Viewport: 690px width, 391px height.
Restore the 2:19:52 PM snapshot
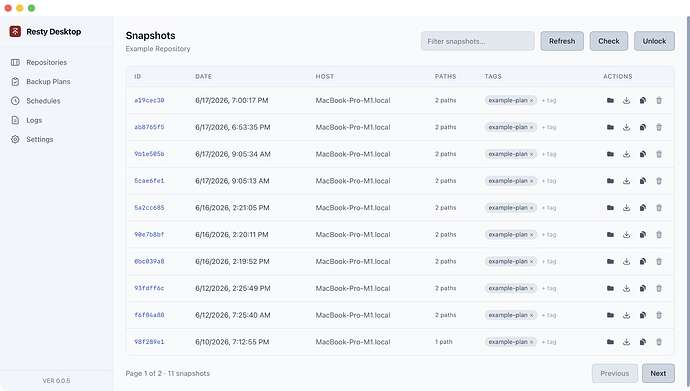click(627, 261)
